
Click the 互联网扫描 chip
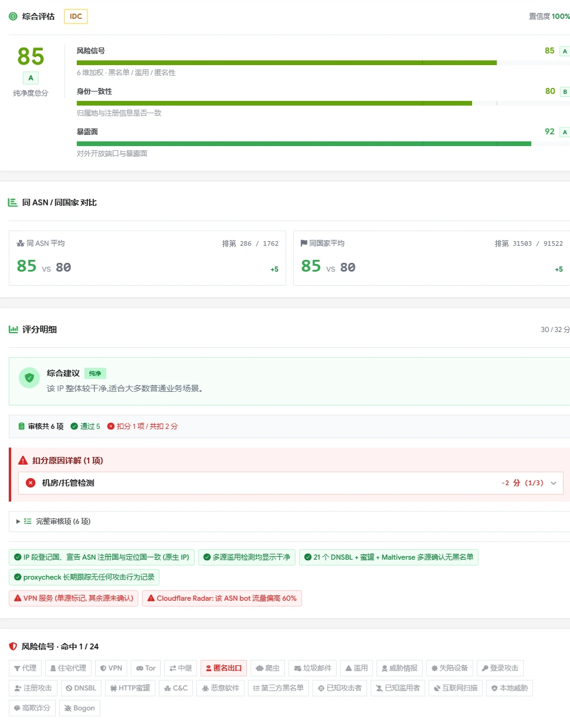(x=456, y=688)
